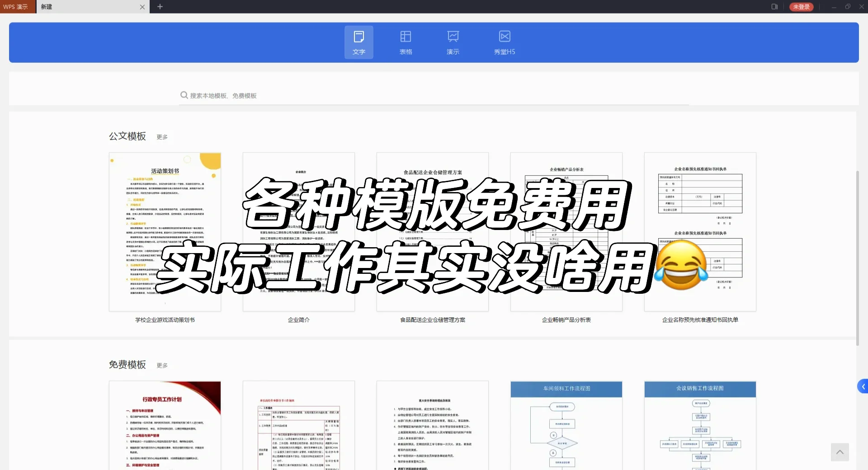Open the 车间领料工作流程图 template
This screenshot has height=470, width=868.
pyautogui.click(x=566, y=425)
